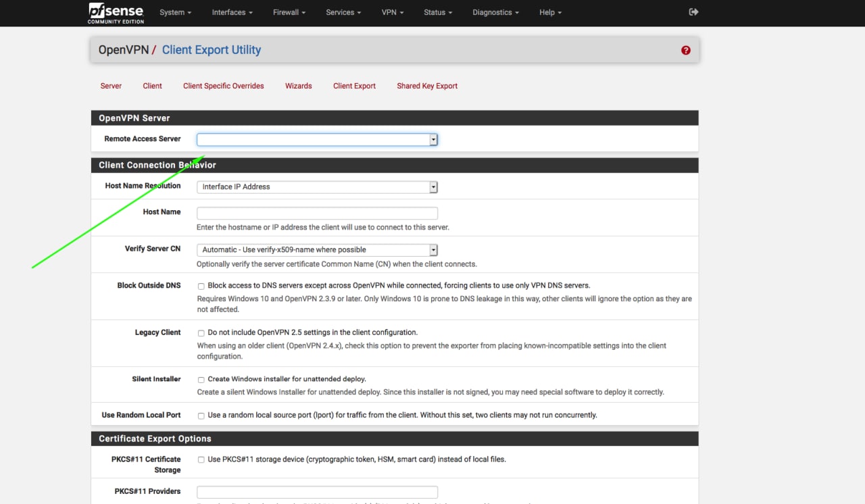This screenshot has height=504, width=865.
Task: Click into the PKCS#11 Providers field
Action: pos(318,493)
